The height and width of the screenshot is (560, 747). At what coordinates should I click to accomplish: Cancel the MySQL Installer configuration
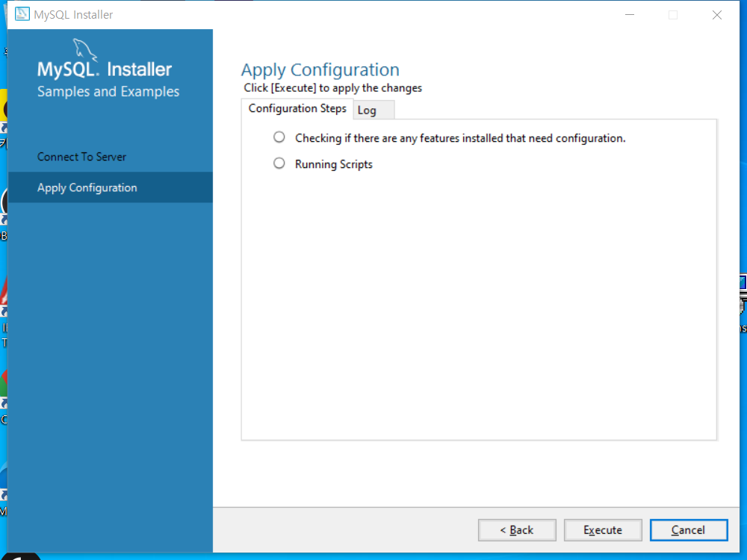pos(689,530)
